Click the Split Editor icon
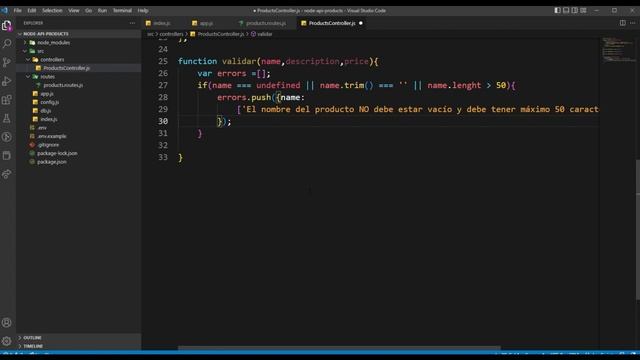 coord(622,23)
